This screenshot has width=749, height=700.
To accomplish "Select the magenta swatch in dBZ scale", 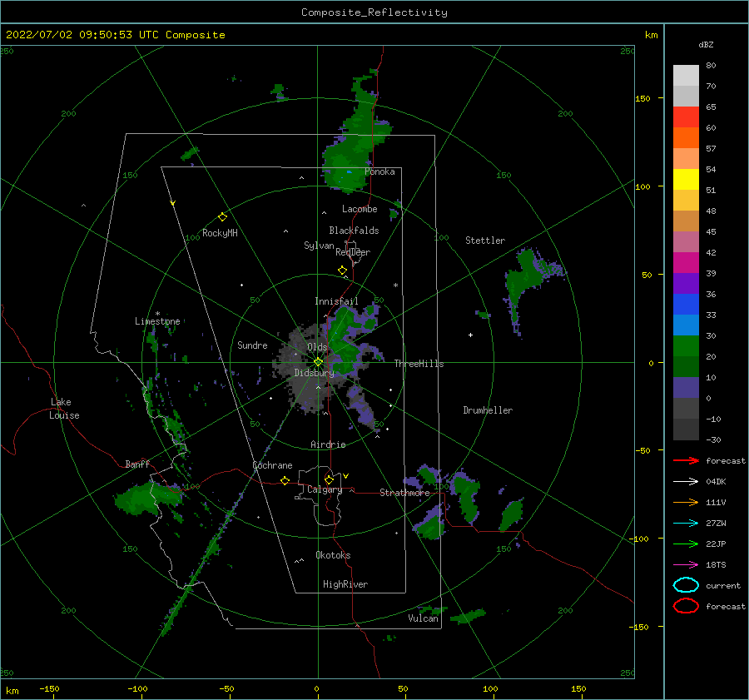I will tap(686, 262).
